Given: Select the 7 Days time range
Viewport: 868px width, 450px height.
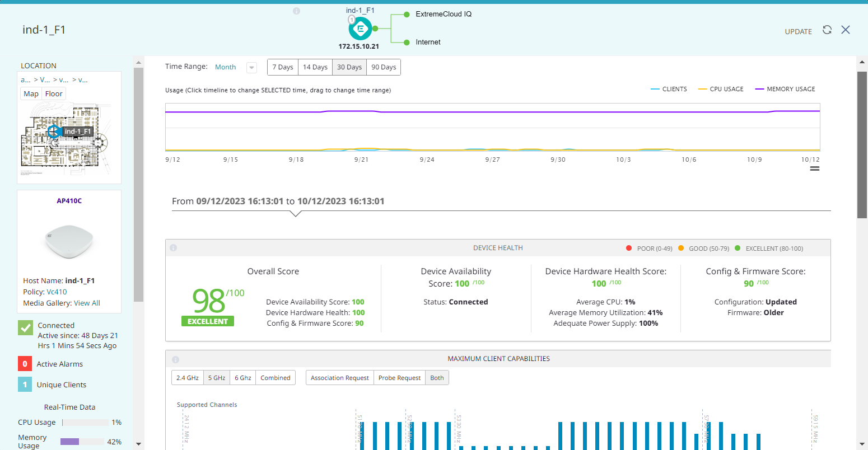Looking at the screenshot, I should (283, 67).
